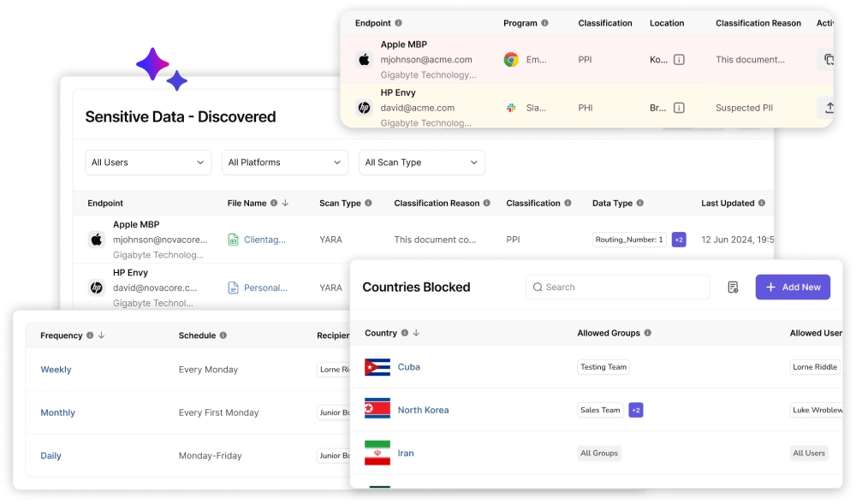Click the spreadsheet file icon for Clientag...

233,240
